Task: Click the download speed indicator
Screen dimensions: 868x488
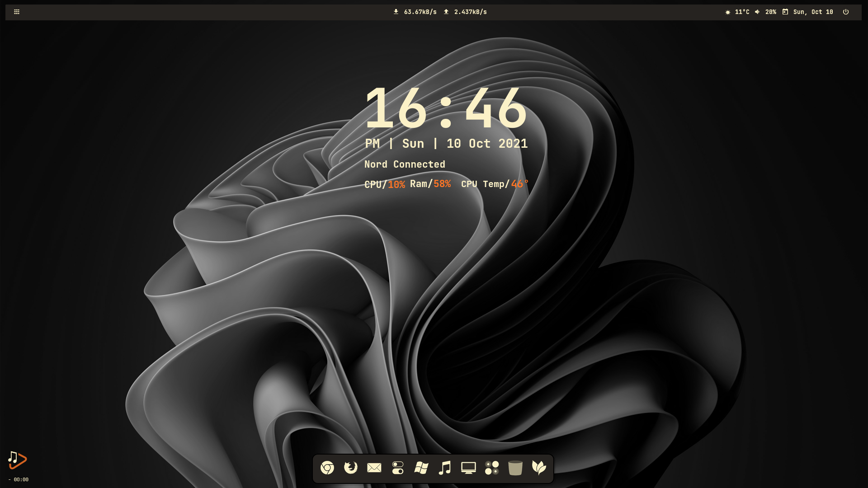Action: tap(420, 12)
